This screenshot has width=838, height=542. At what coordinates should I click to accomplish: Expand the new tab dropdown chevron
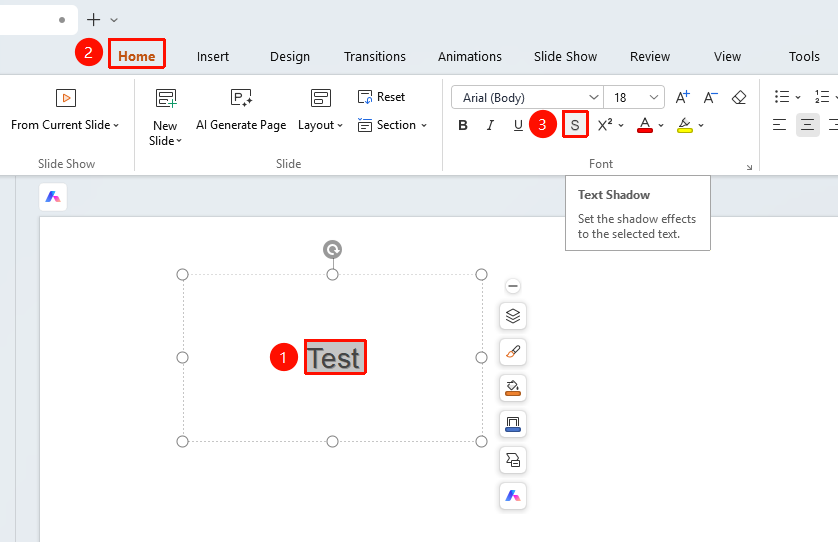114,20
